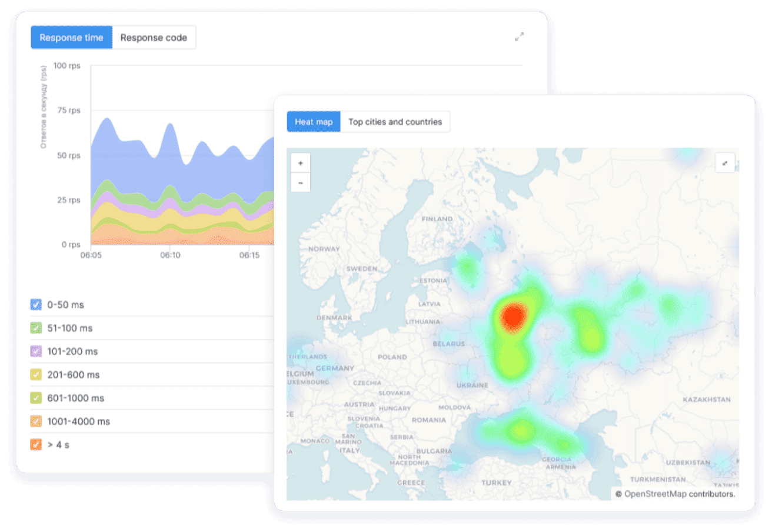This screenshot has width=772, height=532.
Task: Open Top cities and countries tab
Action: click(x=395, y=122)
